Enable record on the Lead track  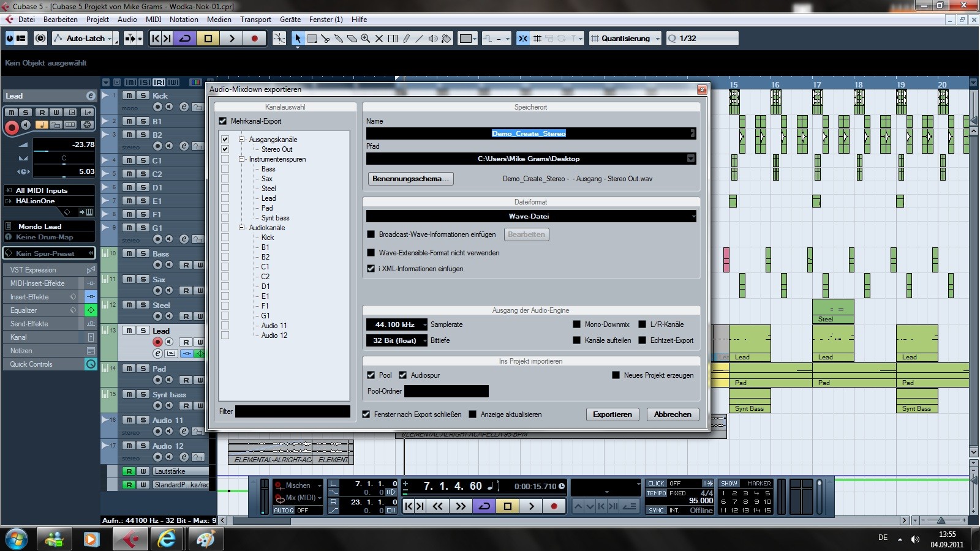157,342
